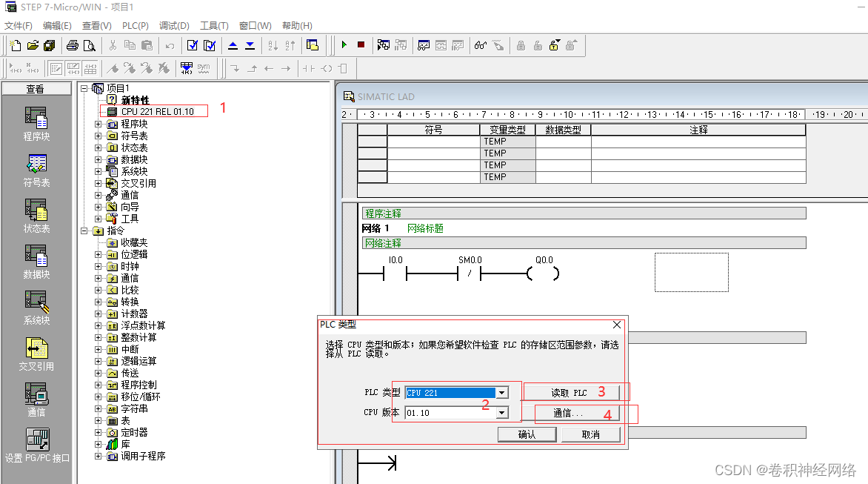Open the 调试(D) menu
868x484 pixels.
(174, 25)
